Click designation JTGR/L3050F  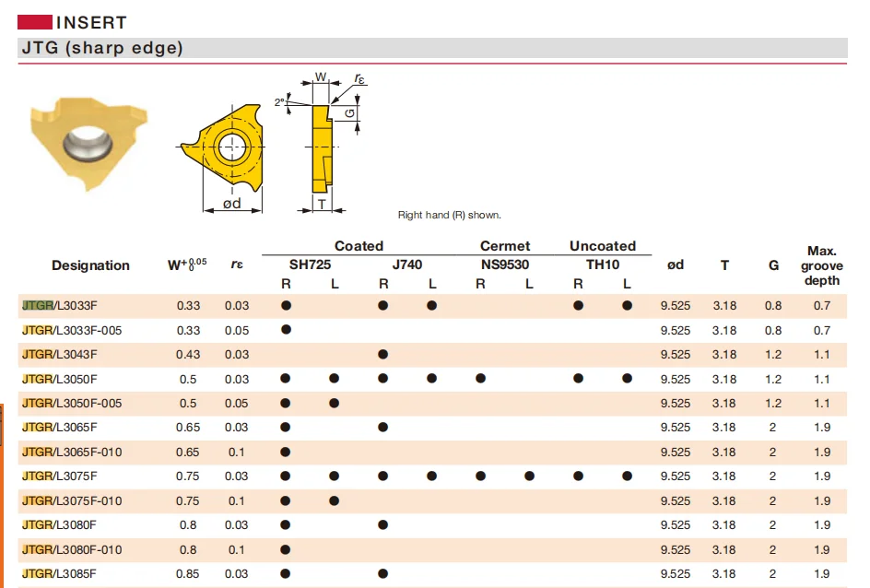point(59,380)
